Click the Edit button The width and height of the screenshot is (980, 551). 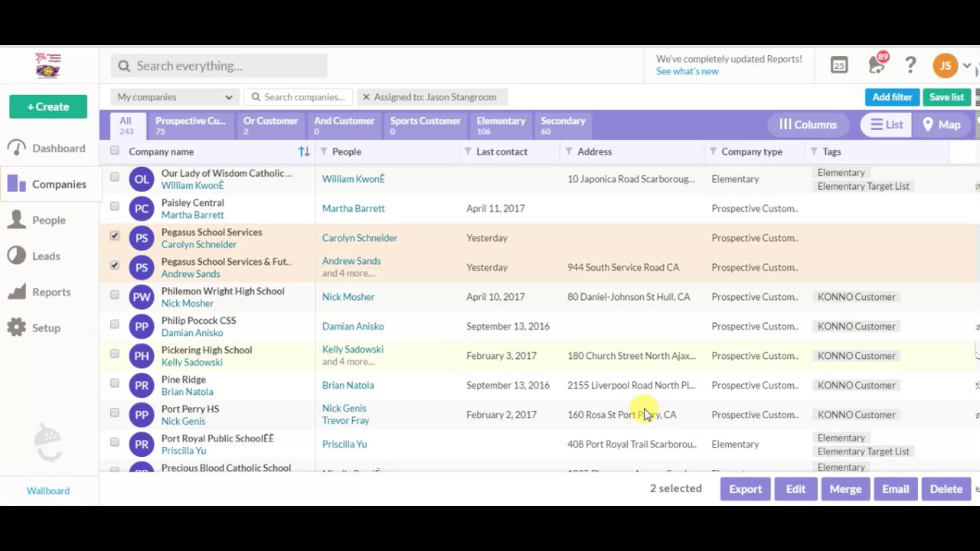[x=795, y=489]
